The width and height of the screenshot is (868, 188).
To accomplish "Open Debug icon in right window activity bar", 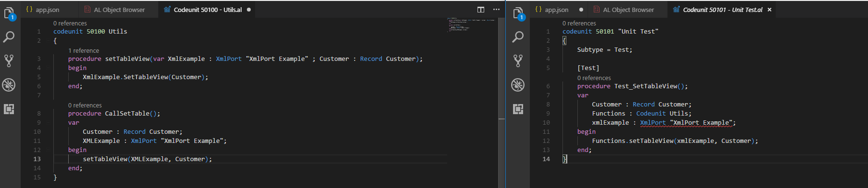I will point(518,85).
